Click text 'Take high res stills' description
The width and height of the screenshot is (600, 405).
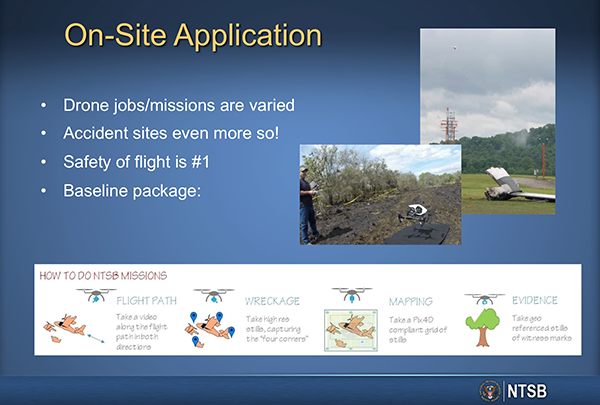tap(277, 329)
